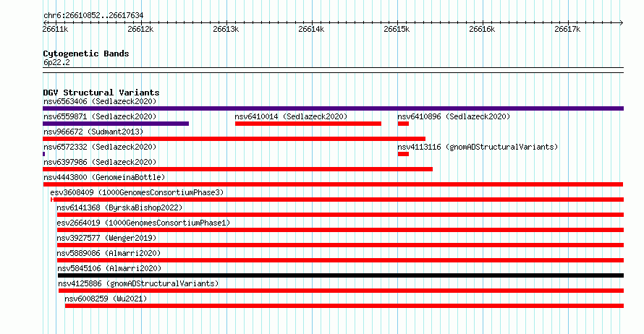The width and height of the screenshot is (644, 334).
Task: Click the nsv6572332 (Sedlazeck2020) label
Action: coord(100,147)
